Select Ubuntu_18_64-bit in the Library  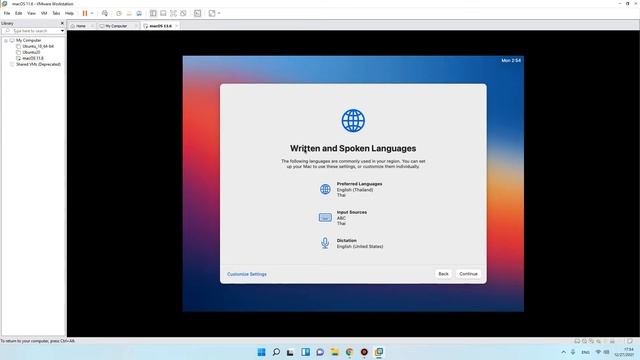point(38,46)
